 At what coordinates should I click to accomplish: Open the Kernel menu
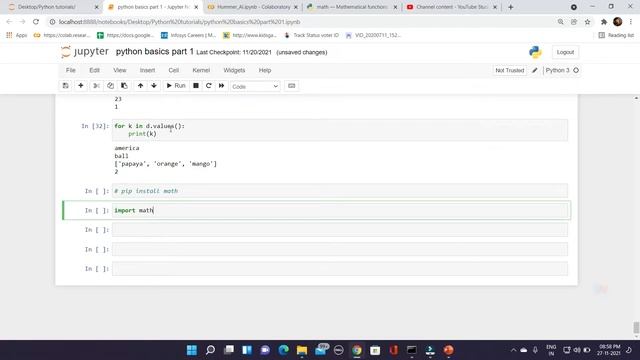[x=201, y=70]
